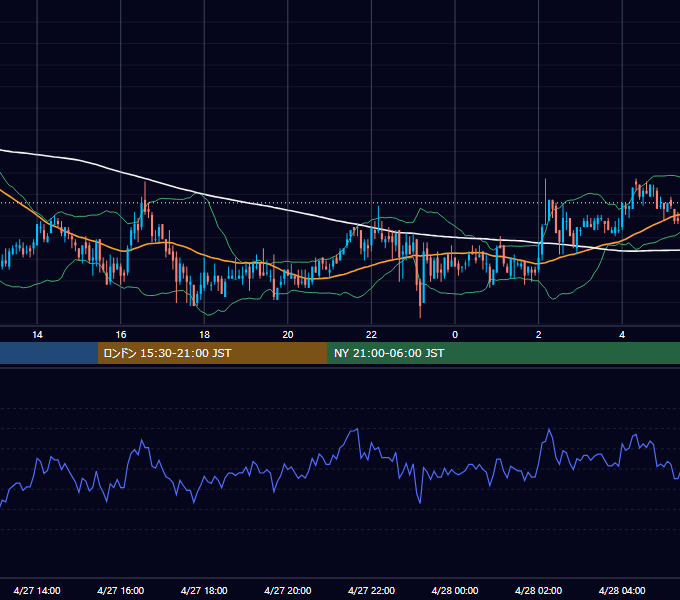Click the 4/28 04:00 date label
The width and height of the screenshot is (680, 600).
point(622,590)
